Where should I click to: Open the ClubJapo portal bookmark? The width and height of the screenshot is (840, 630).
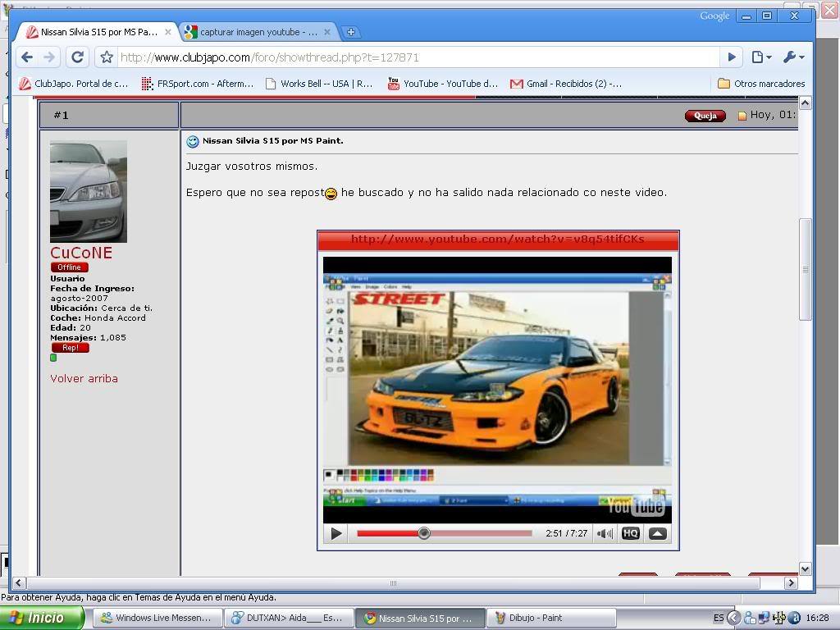pyautogui.click(x=73, y=84)
